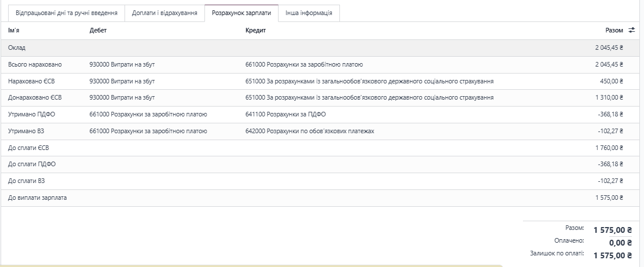Open the Доплати і відрахування tab
This screenshot has height=267, width=644.
(x=164, y=13)
